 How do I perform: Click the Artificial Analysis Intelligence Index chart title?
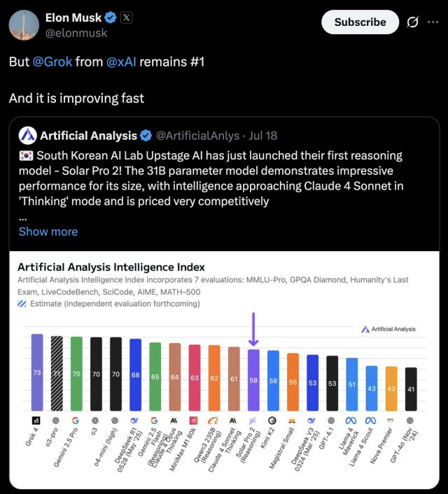click(x=111, y=267)
